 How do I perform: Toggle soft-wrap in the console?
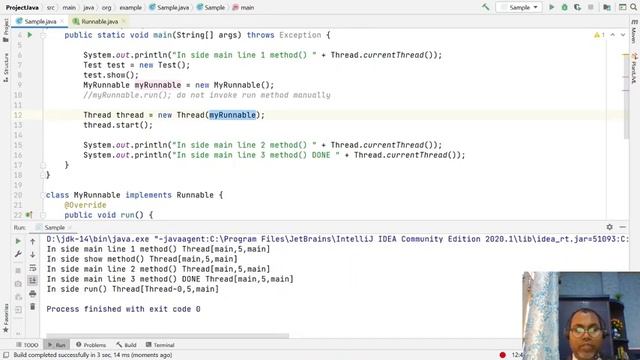click(33, 268)
